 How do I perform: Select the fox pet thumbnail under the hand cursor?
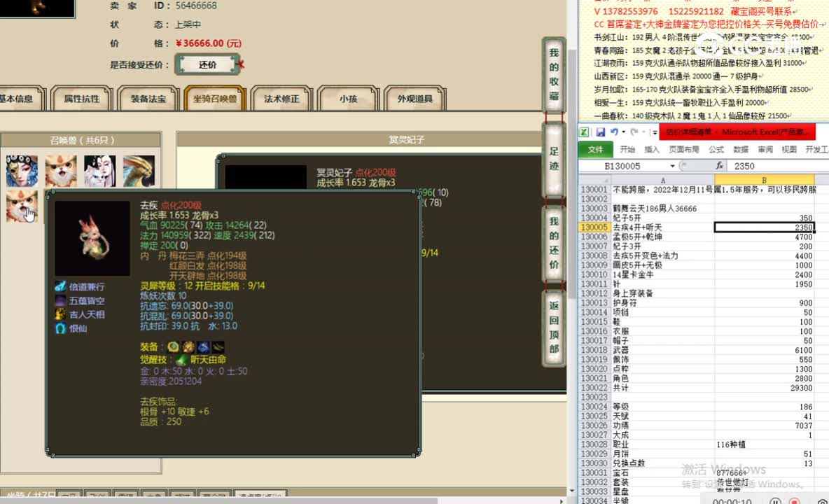tap(22, 206)
